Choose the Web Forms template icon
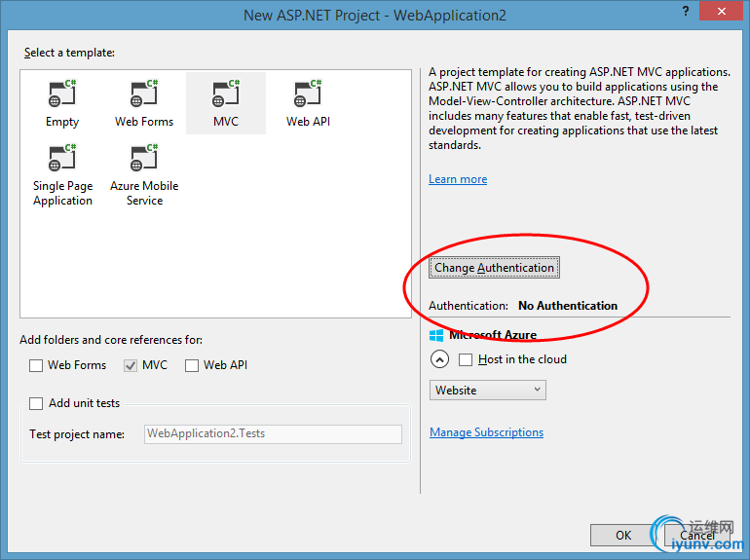This screenshot has width=750, height=560. [144, 93]
